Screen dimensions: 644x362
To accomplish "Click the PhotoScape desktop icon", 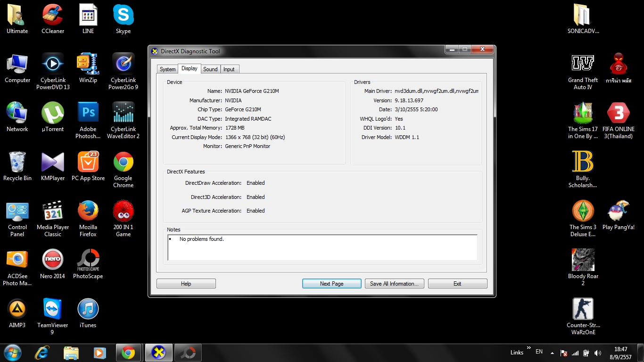I will click(88, 264).
